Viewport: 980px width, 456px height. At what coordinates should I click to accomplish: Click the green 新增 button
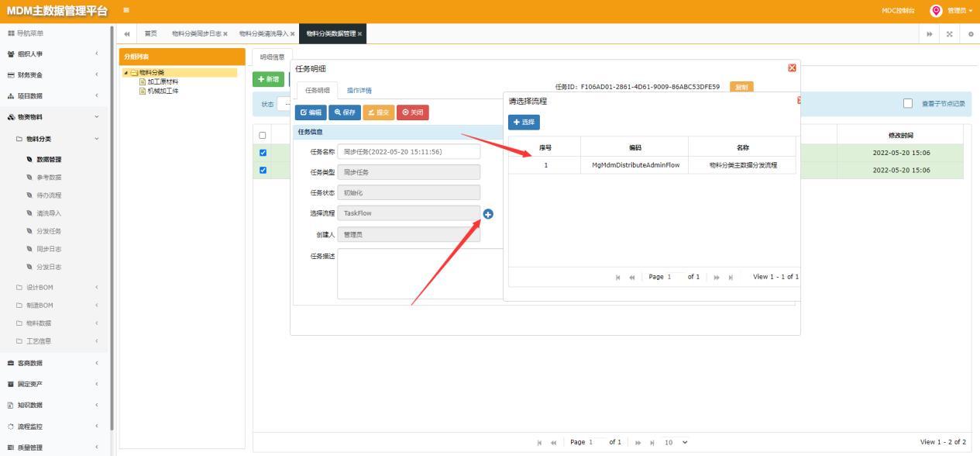tap(268, 79)
